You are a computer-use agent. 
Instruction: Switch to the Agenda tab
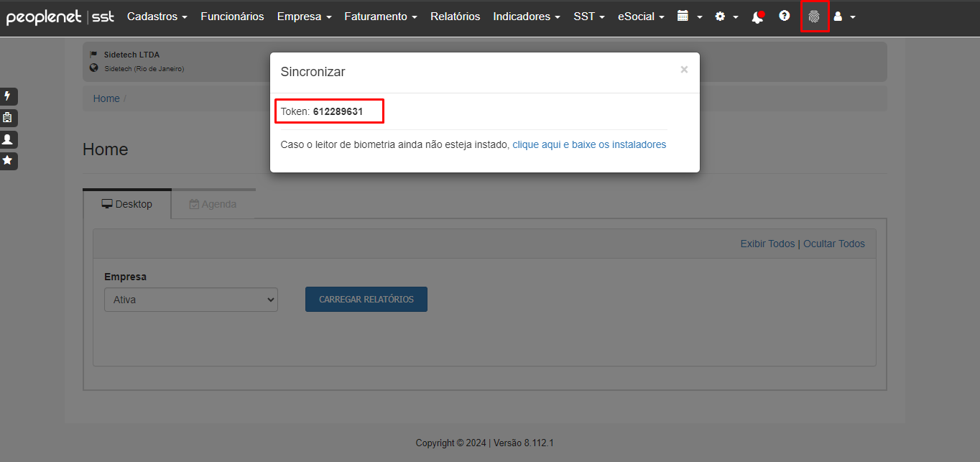click(213, 204)
